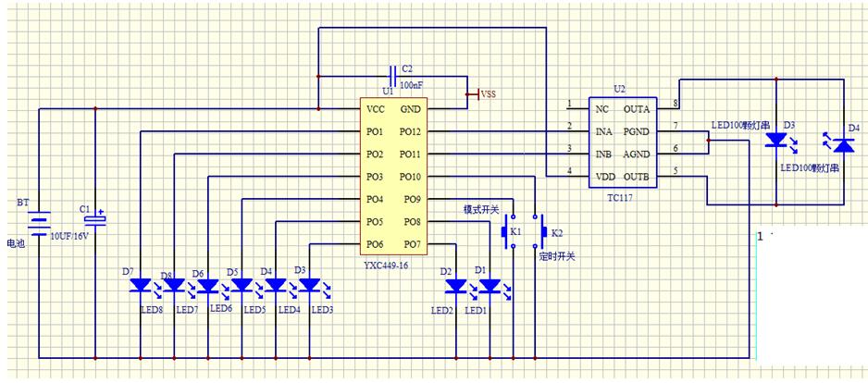
Task: Click the VSS power port label
Action: (488, 93)
